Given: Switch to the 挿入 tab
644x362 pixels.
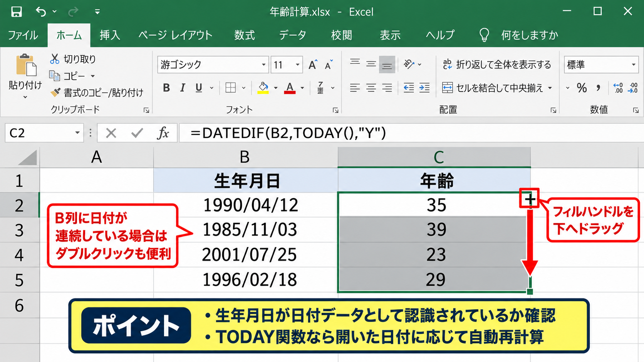Looking at the screenshot, I should [110, 35].
